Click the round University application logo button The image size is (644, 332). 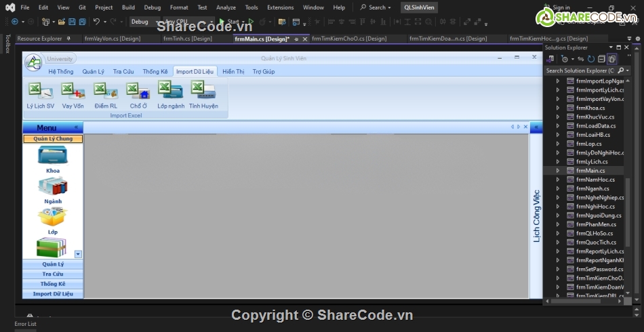33,62
